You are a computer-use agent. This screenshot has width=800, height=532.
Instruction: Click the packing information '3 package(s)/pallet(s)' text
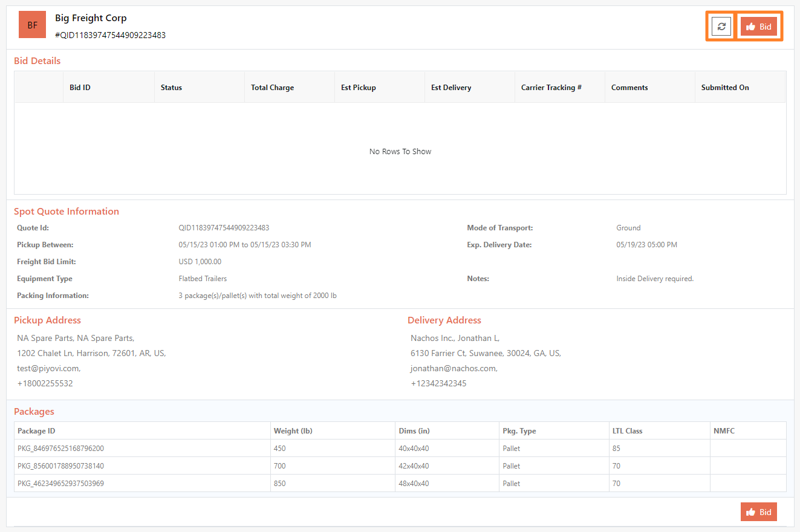point(258,296)
